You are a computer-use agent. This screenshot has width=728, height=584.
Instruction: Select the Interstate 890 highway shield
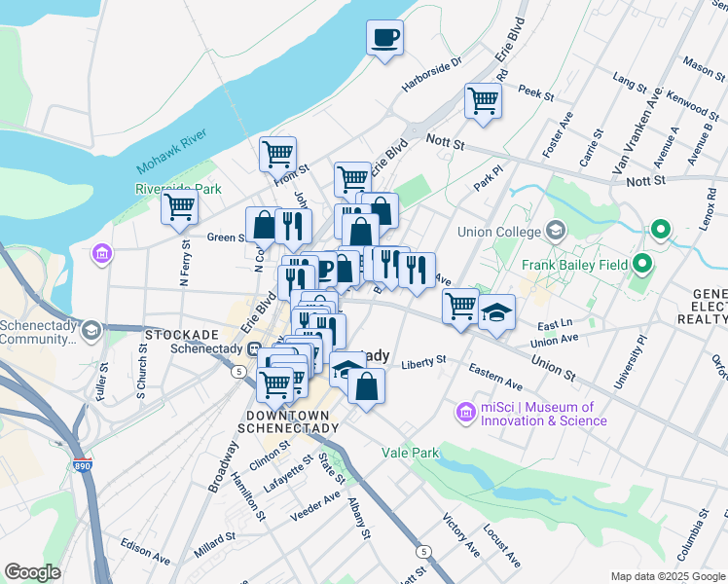pyautogui.click(x=83, y=465)
